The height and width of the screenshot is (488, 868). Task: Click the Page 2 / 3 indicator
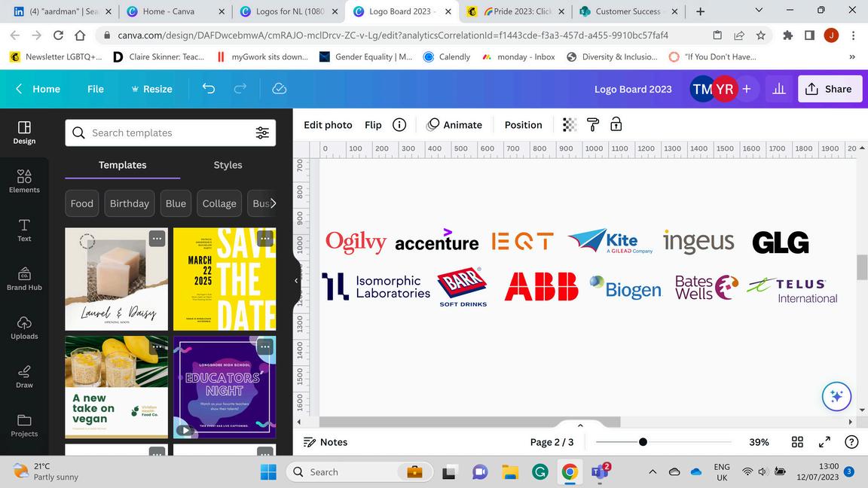pos(552,442)
